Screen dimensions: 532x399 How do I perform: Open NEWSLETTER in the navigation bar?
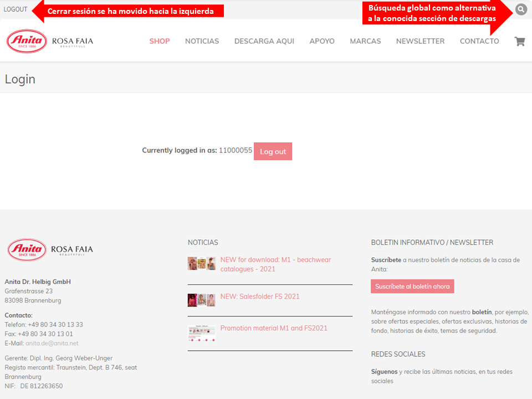coord(420,41)
